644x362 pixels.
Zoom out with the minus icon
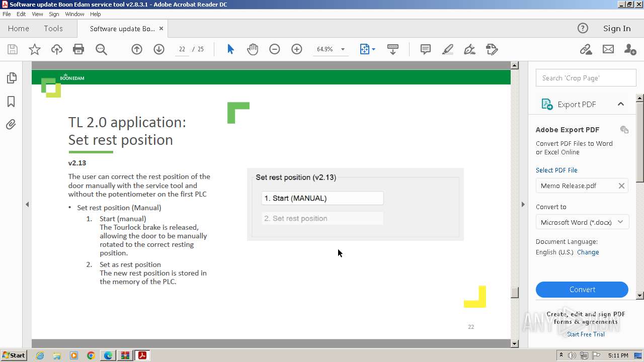coord(275,49)
